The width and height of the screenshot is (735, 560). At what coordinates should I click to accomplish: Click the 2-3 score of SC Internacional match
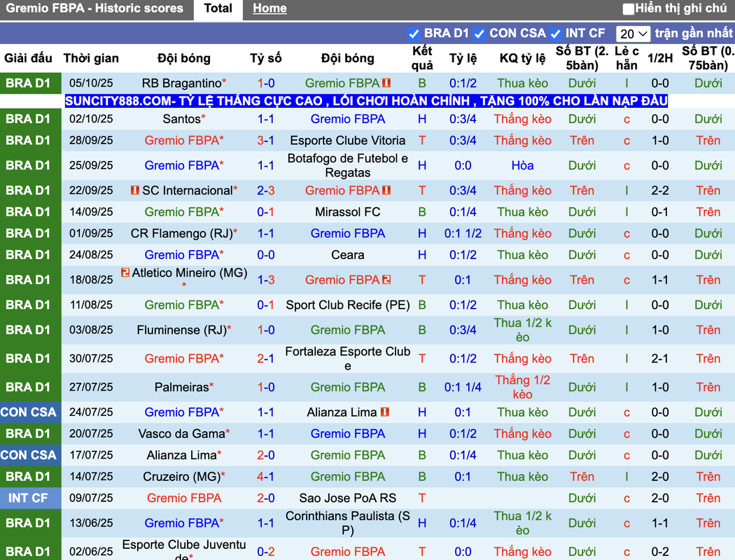tap(266, 190)
